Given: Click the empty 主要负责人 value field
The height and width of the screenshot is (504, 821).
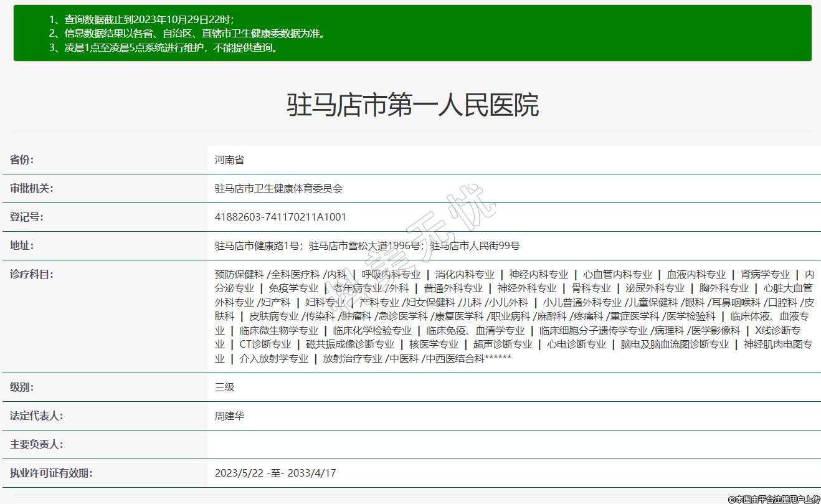Looking at the screenshot, I should pyautogui.click(x=513, y=444).
